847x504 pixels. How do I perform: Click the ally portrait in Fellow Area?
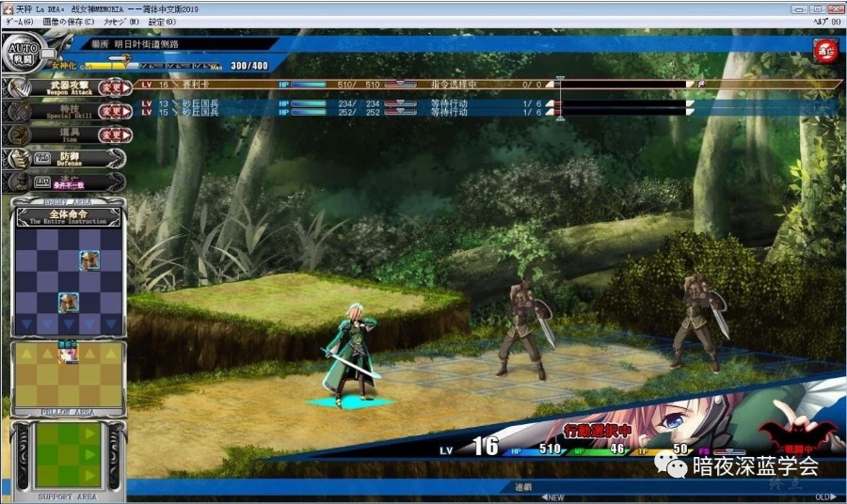pyautogui.click(x=68, y=353)
